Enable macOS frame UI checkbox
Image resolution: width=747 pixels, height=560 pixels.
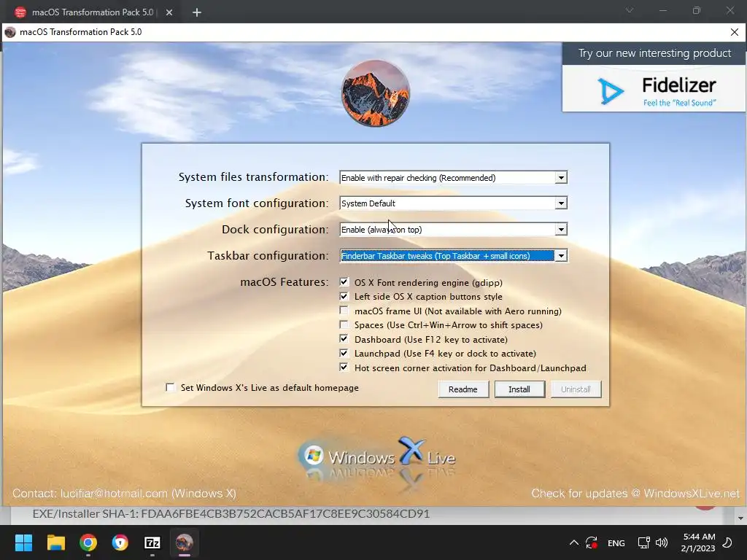click(x=344, y=311)
